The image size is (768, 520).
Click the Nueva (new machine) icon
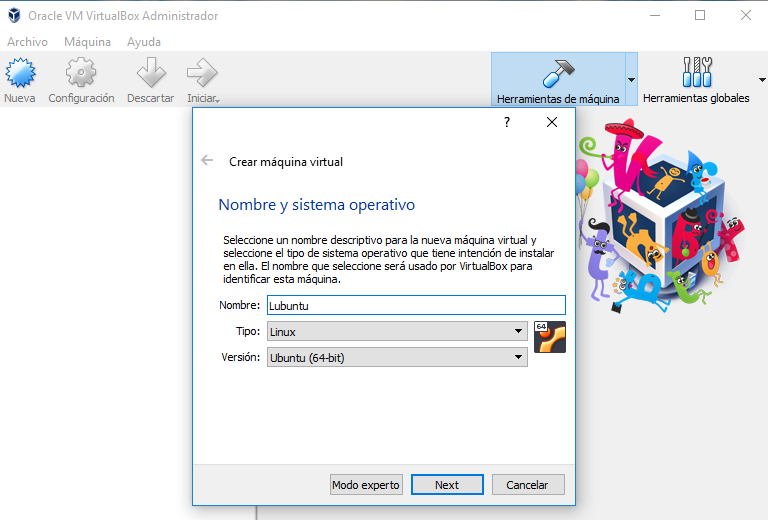[x=20, y=74]
